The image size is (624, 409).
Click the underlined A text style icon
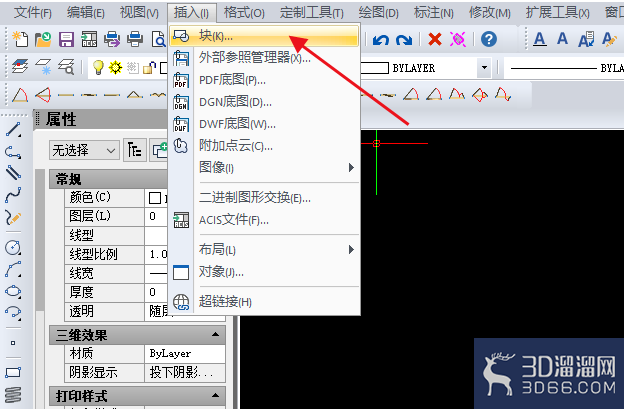[x=539, y=39]
